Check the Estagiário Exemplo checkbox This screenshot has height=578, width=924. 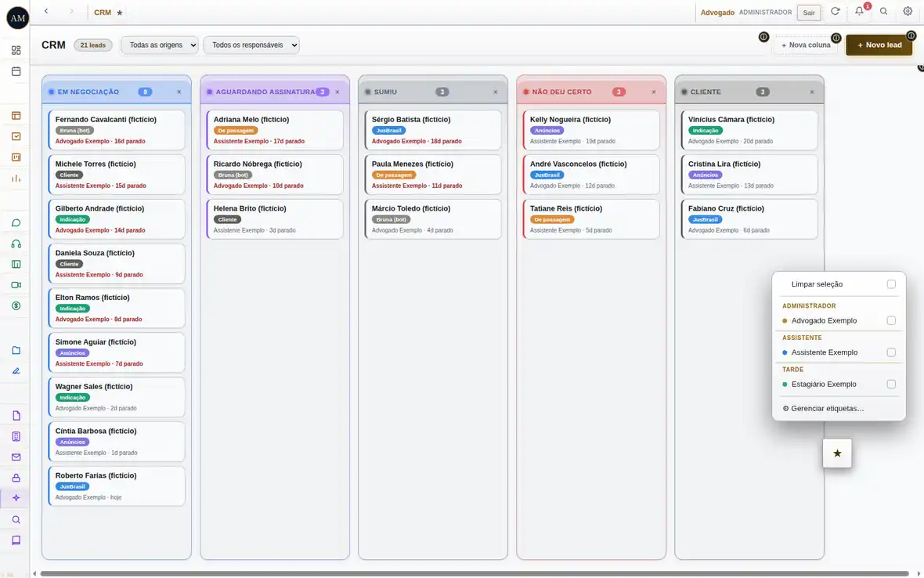tap(891, 384)
